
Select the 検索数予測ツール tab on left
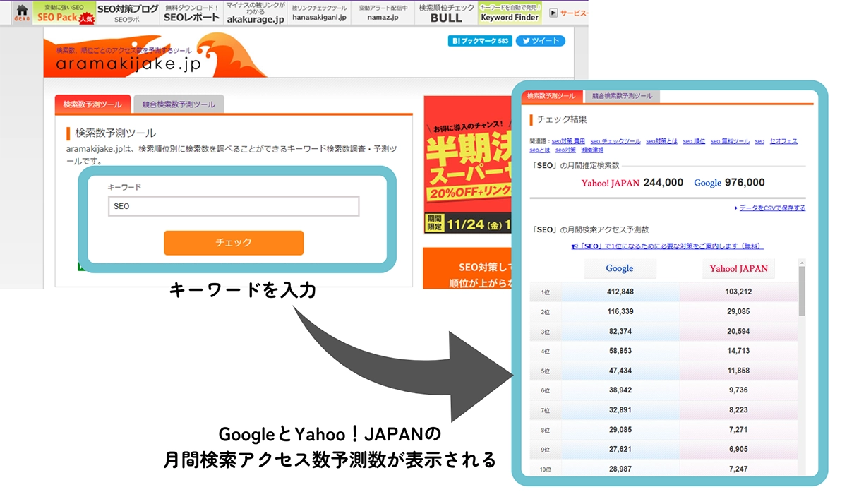[x=92, y=104]
